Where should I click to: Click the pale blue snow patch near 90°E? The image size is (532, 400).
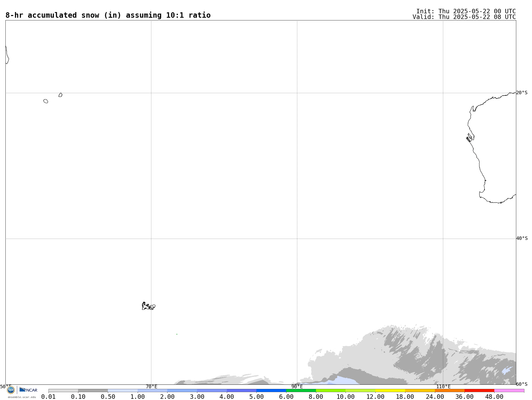click(x=342, y=381)
